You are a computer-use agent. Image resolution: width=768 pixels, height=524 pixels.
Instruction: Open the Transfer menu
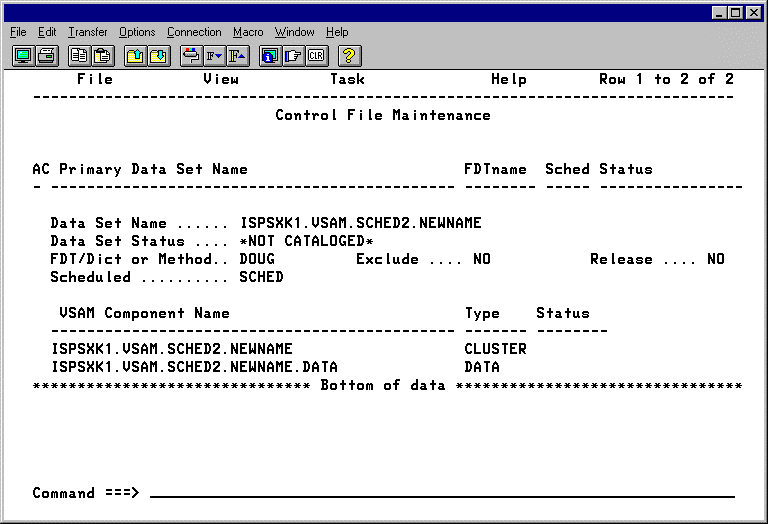click(x=87, y=32)
